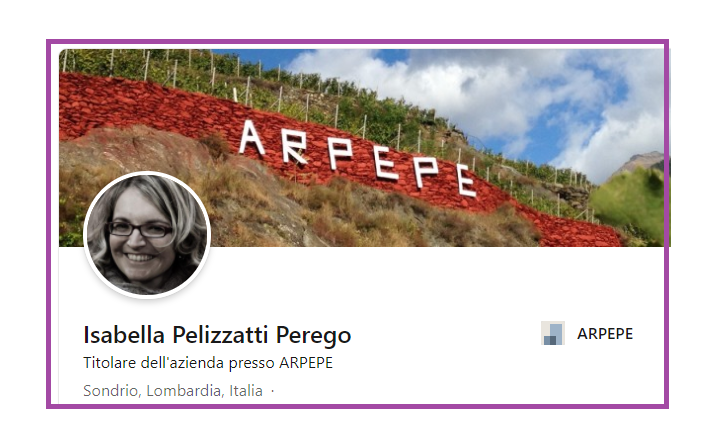Click the location Sondrio, Lombardia, Italia
The image size is (723, 446).
(x=173, y=391)
